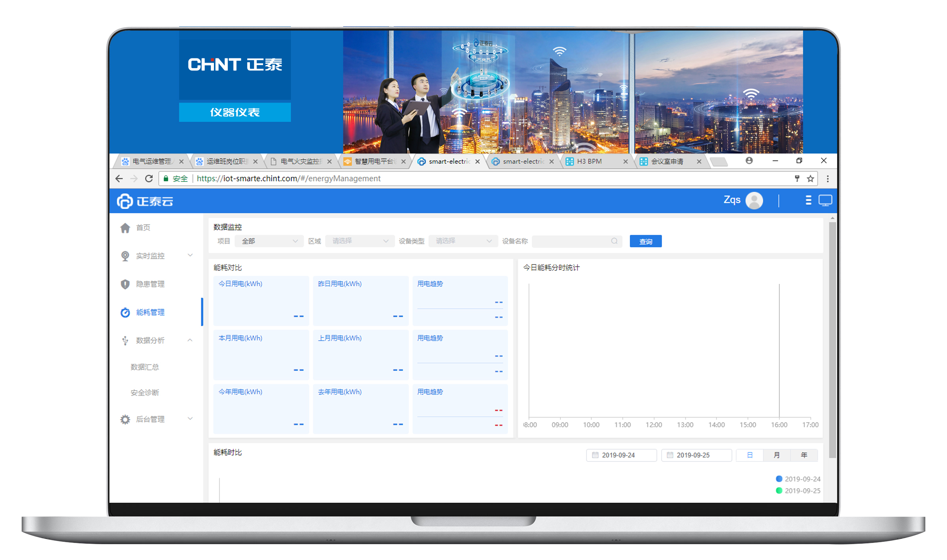Switch comparison granularity to 月
The height and width of the screenshot is (560, 947).
tap(777, 455)
